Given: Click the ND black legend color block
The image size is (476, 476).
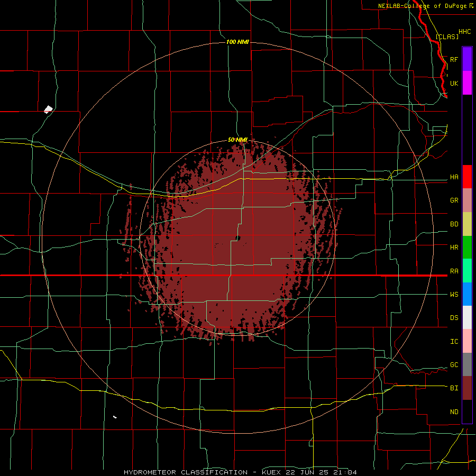Looking at the screenshot, I should [x=467, y=411].
